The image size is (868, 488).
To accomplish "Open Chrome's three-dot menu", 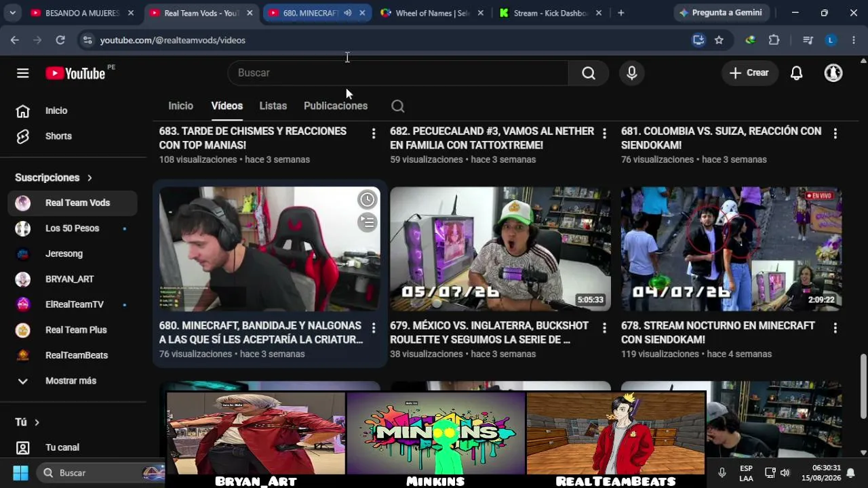I will [853, 41].
